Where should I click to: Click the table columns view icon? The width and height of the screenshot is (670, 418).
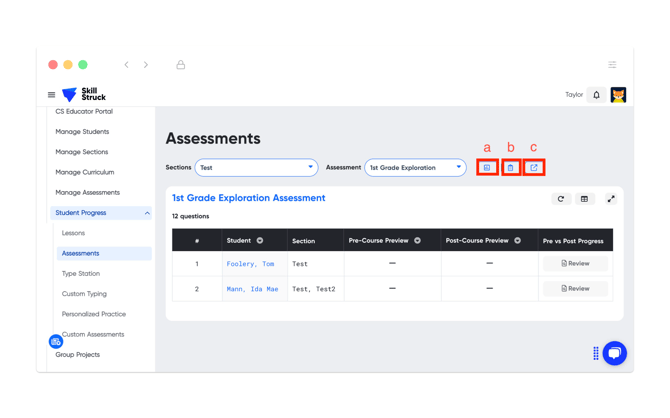click(585, 199)
